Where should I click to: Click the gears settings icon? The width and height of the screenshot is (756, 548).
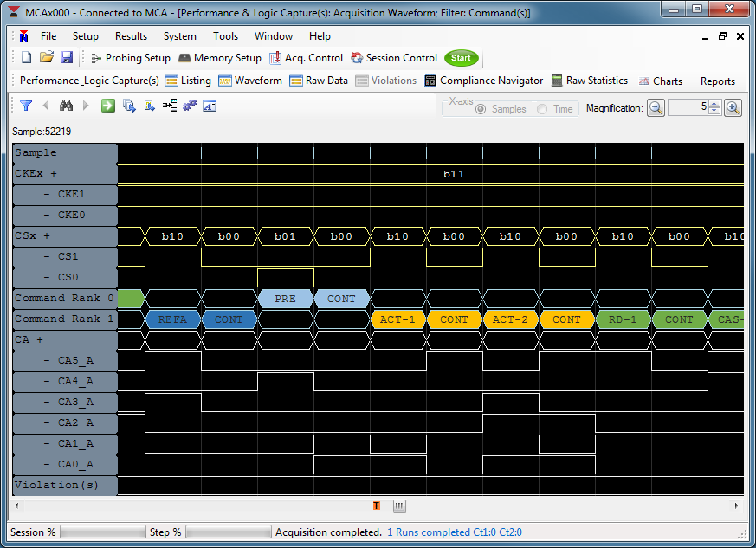coord(190,106)
